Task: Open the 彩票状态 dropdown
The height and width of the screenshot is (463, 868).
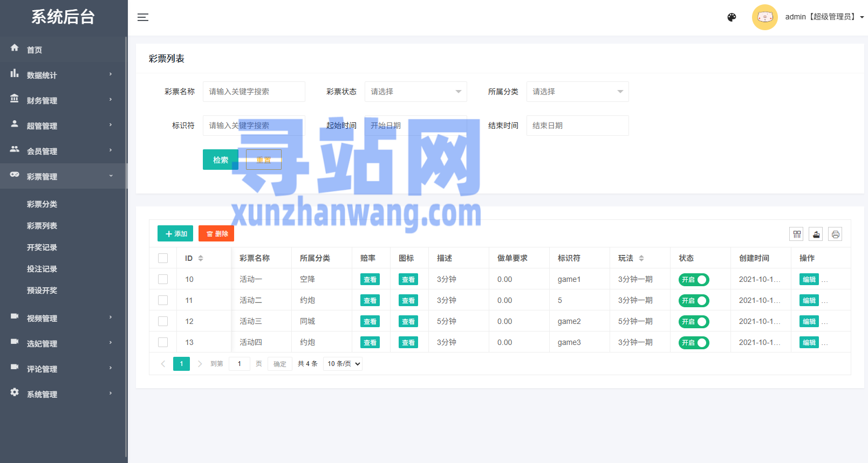Action: [x=415, y=92]
